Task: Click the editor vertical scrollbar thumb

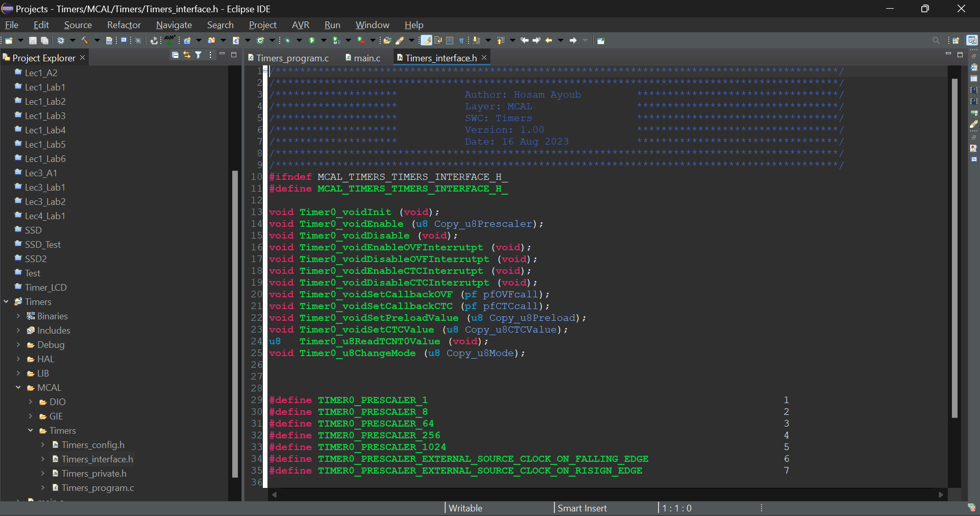Action: click(954, 248)
